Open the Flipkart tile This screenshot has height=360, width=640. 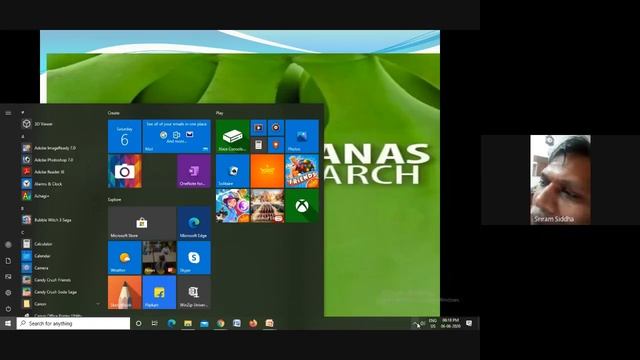pyautogui.click(x=159, y=292)
